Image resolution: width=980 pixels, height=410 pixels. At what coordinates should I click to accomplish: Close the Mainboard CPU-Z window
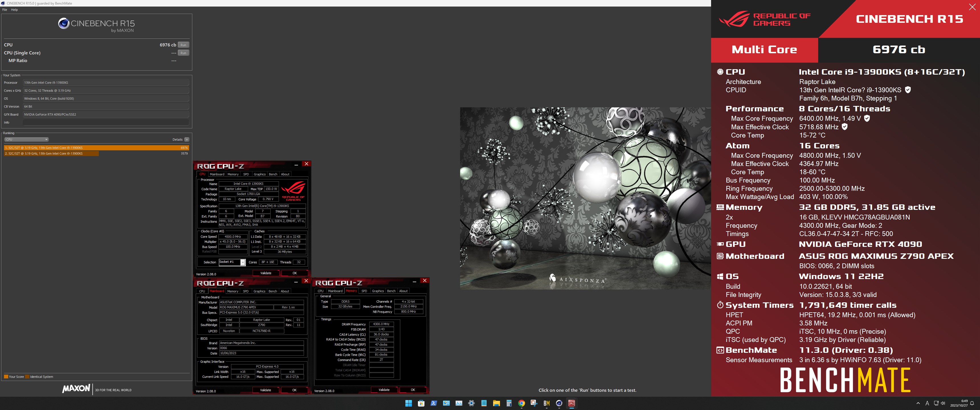[306, 281]
